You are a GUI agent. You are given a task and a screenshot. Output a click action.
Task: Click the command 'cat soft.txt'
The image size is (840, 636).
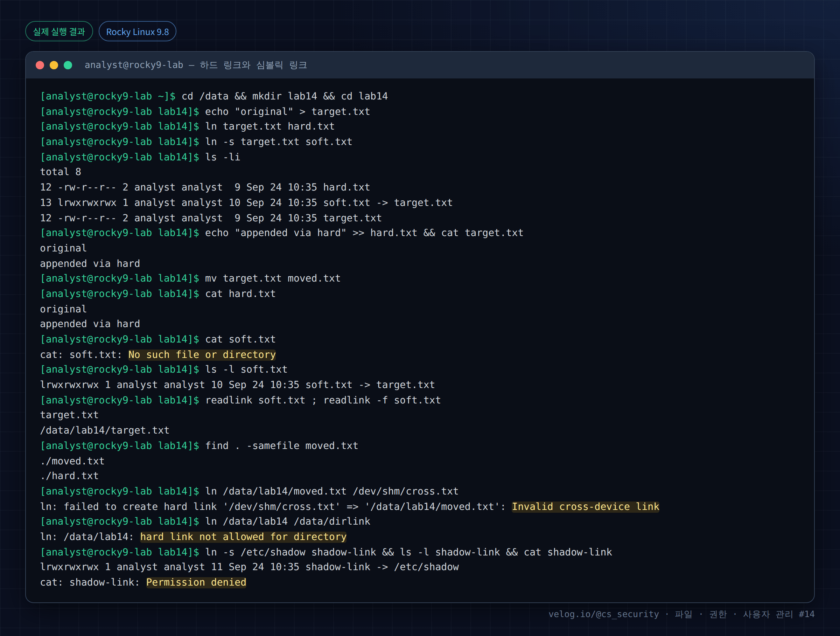click(x=240, y=339)
